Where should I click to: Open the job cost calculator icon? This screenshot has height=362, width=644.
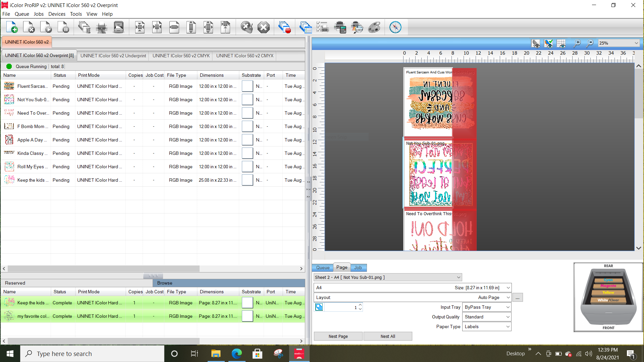pos(340,27)
